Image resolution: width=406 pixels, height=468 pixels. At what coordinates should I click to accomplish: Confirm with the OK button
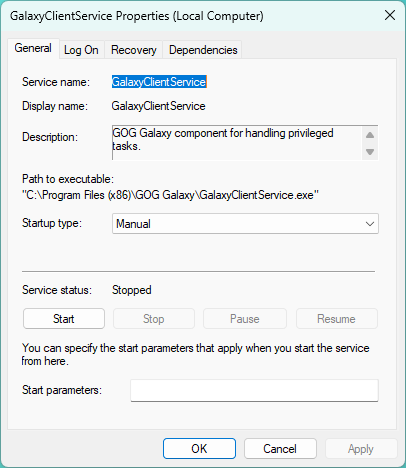199,449
